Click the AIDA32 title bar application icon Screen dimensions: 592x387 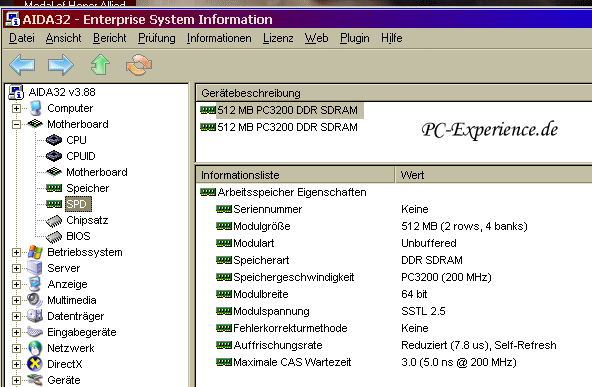13,19
